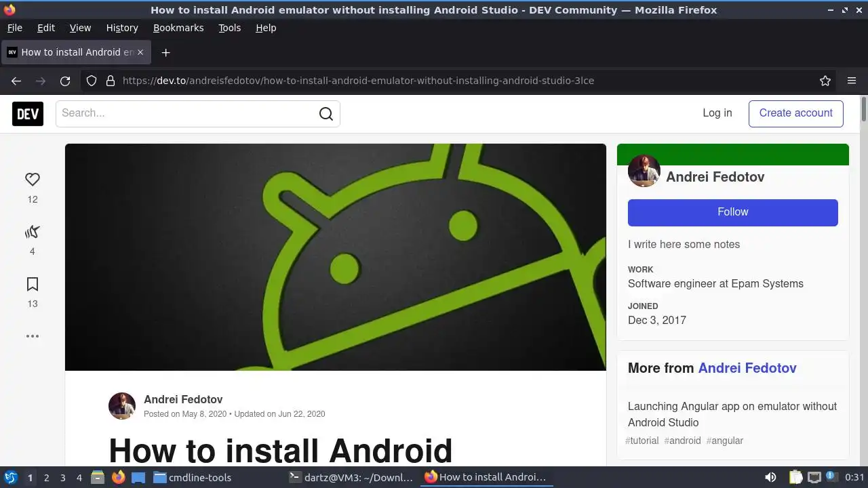868x488 pixels.
Task: Click notification tray icon with badge
Action: [x=831, y=478]
